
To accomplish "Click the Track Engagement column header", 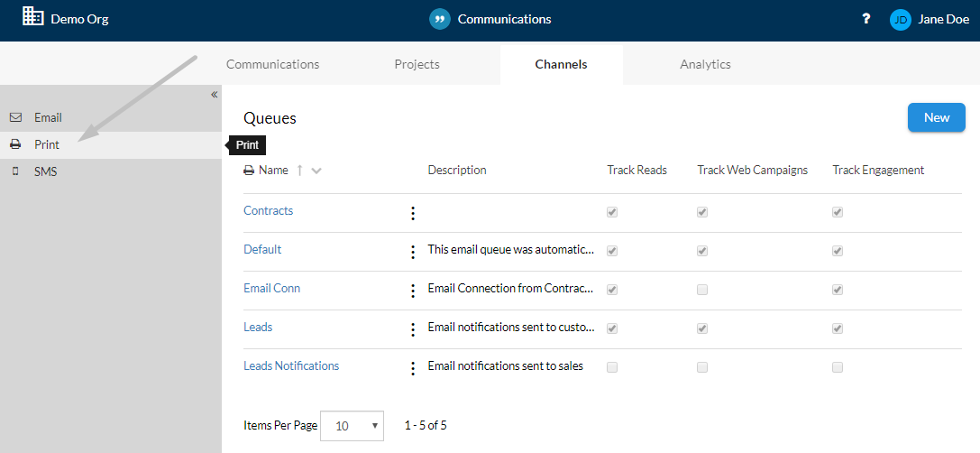I will click(x=878, y=171).
